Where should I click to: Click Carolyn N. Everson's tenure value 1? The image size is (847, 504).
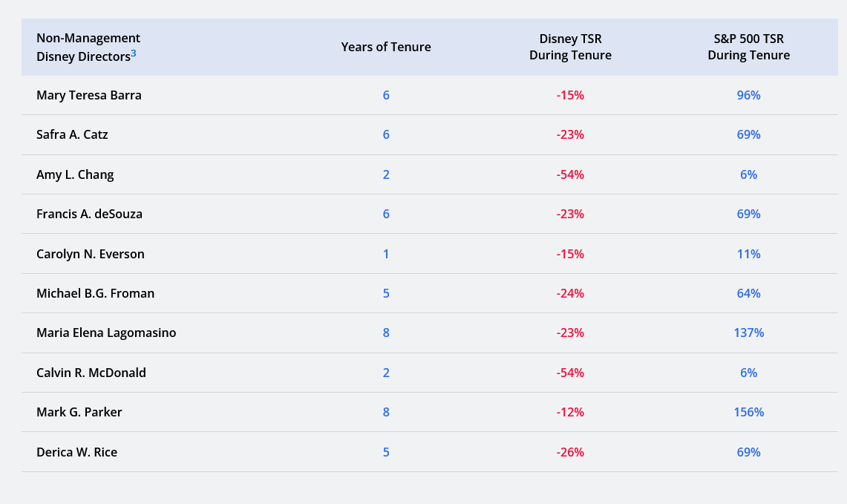(386, 254)
